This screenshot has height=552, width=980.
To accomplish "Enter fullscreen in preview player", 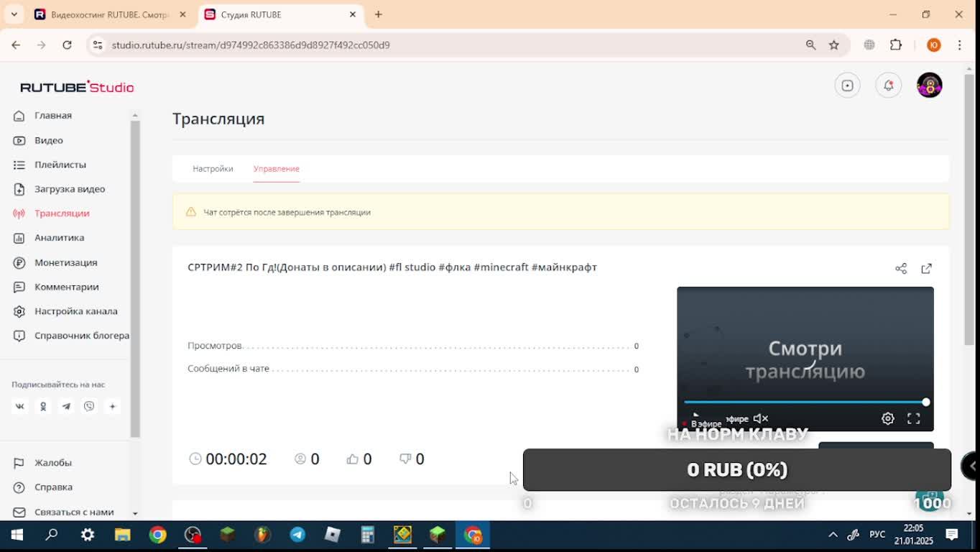I will click(914, 418).
